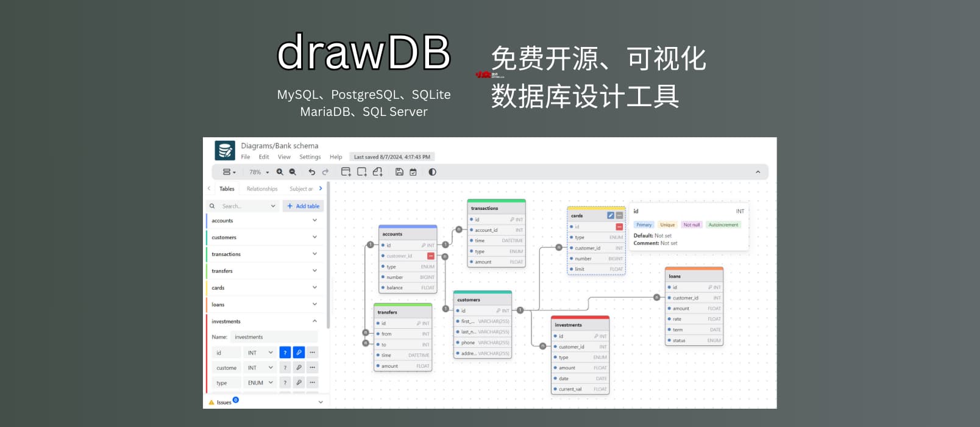Click the undo arrow icon
Screen dimensions: 980x427
312,172
